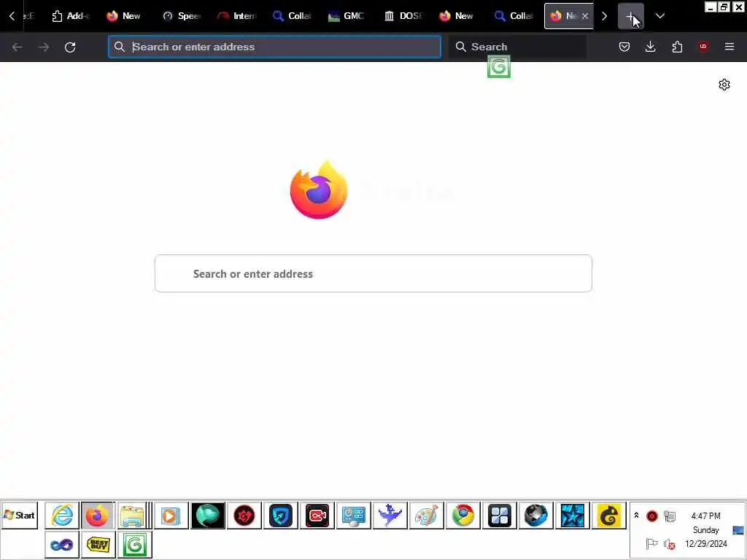The width and height of the screenshot is (747, 560).
Task: Open the Firefox hamburger application menu
Action: point(729,47)
